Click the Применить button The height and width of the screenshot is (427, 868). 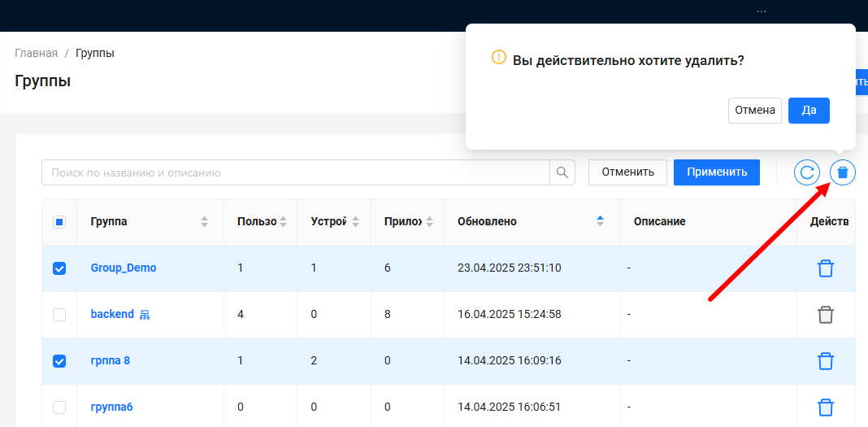click(x=716, y=172)
